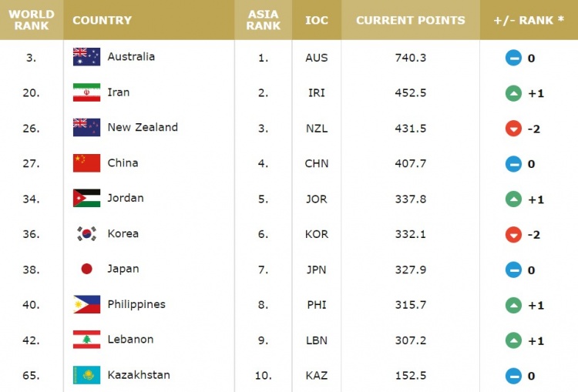Click Iran's green rank-up arrow icon
The image size is (578, 392).
pos(513,93)
